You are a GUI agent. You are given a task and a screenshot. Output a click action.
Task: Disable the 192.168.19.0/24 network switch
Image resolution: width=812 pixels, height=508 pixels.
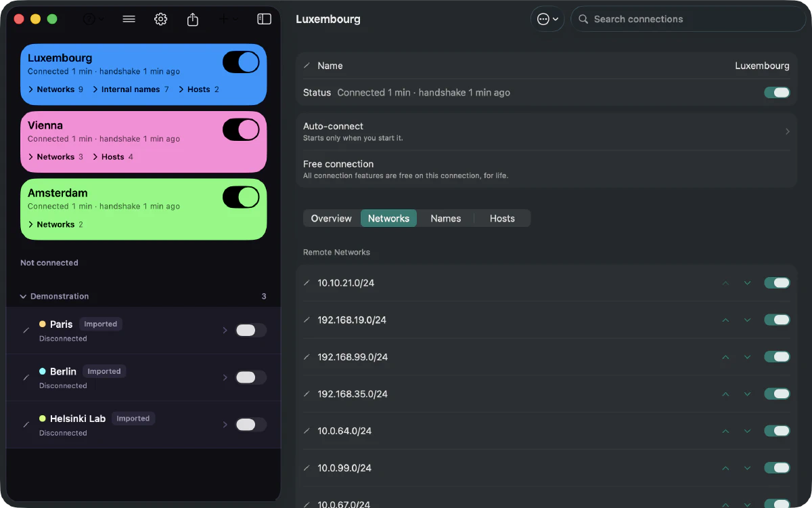[777, 320]
